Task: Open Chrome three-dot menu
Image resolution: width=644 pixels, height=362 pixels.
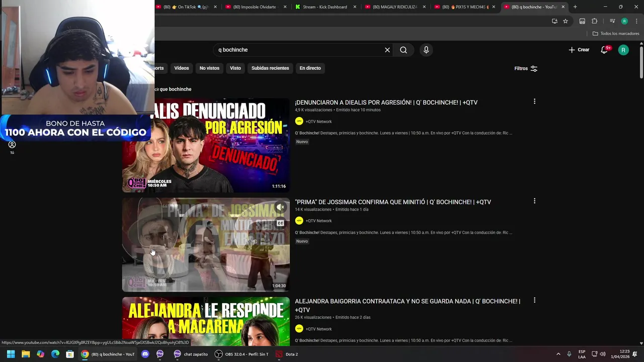Action: [636, 21]
